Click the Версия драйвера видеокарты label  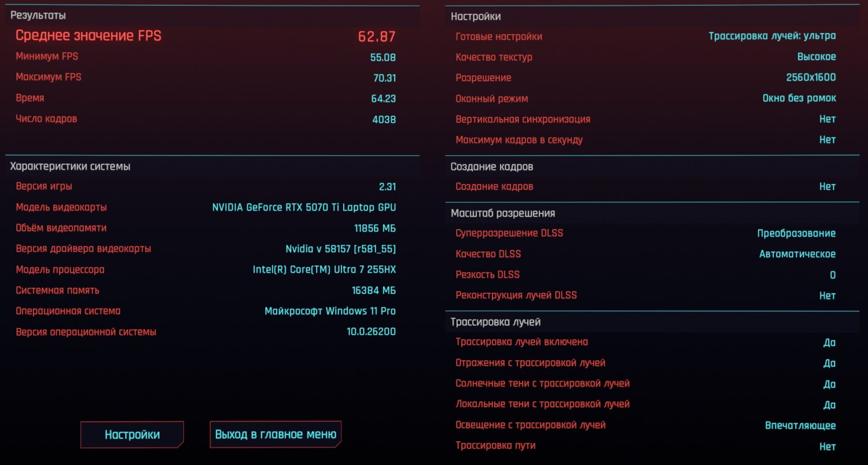click(83, 249)
